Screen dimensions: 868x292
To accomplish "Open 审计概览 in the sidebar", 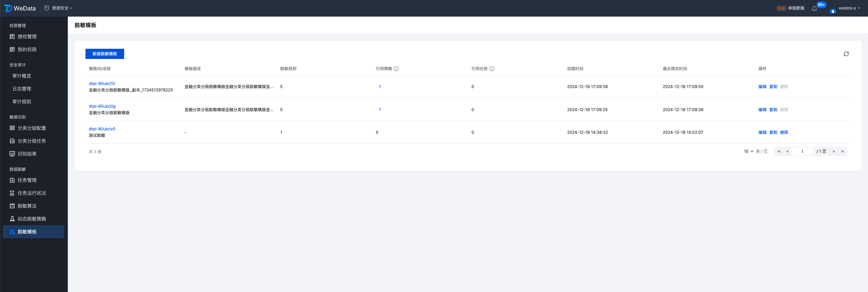I will [22, 76].
